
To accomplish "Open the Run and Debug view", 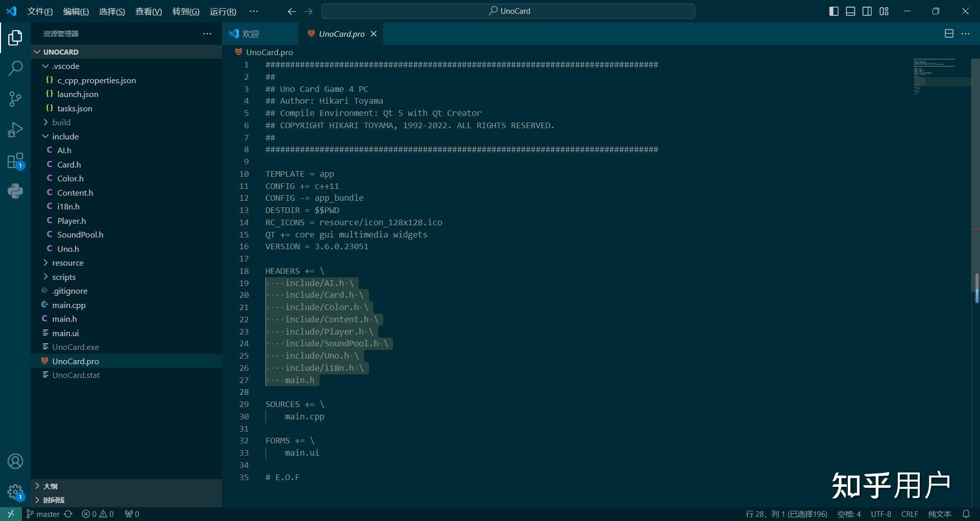I will coord(15,130).
